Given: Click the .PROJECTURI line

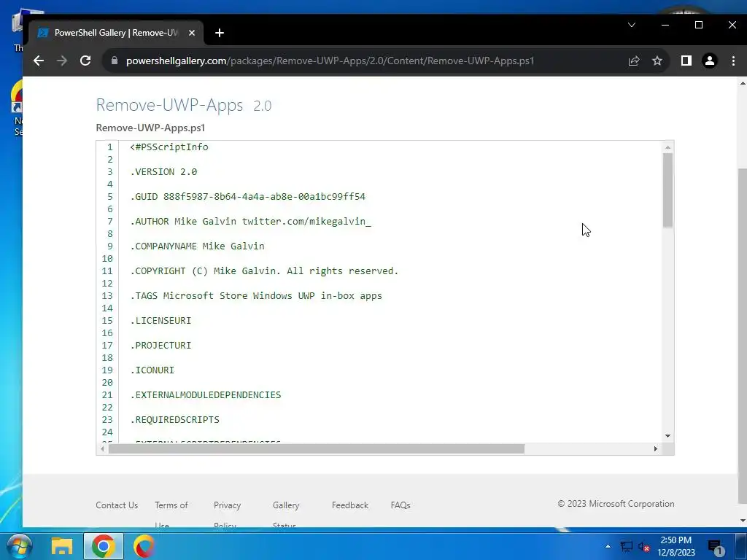Looking at the screenshot, I should 160,345.
